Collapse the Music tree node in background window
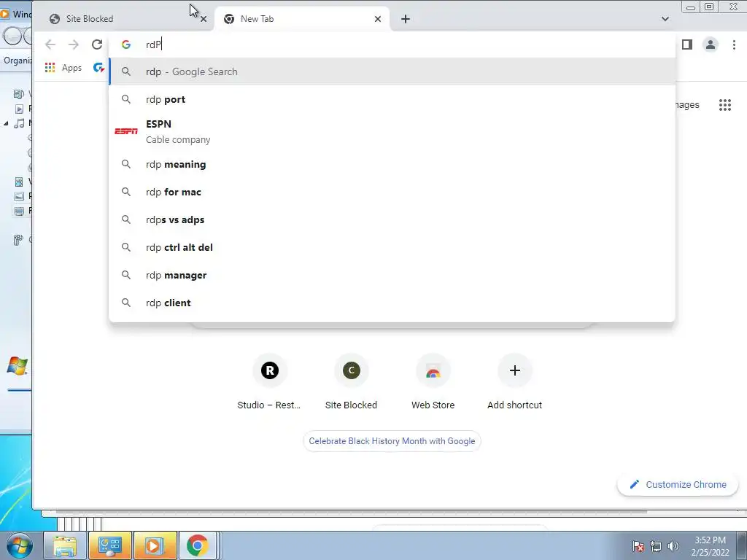Viewport: 747px width, 560px height. pyautogui.click(x=6, y=123)
